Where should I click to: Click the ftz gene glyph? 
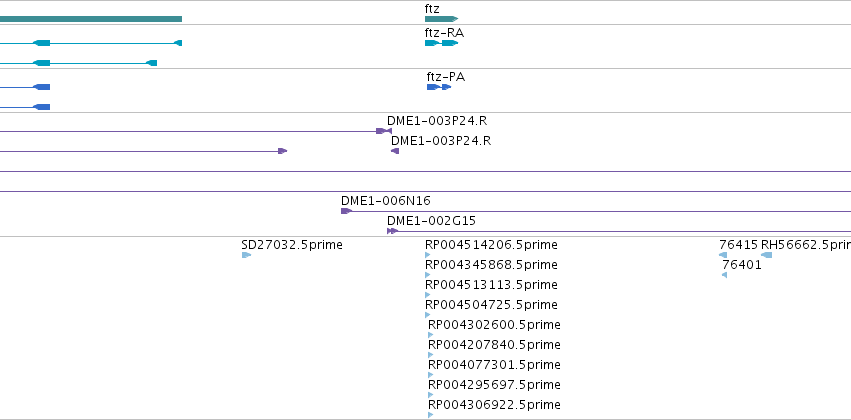point(441,19)
